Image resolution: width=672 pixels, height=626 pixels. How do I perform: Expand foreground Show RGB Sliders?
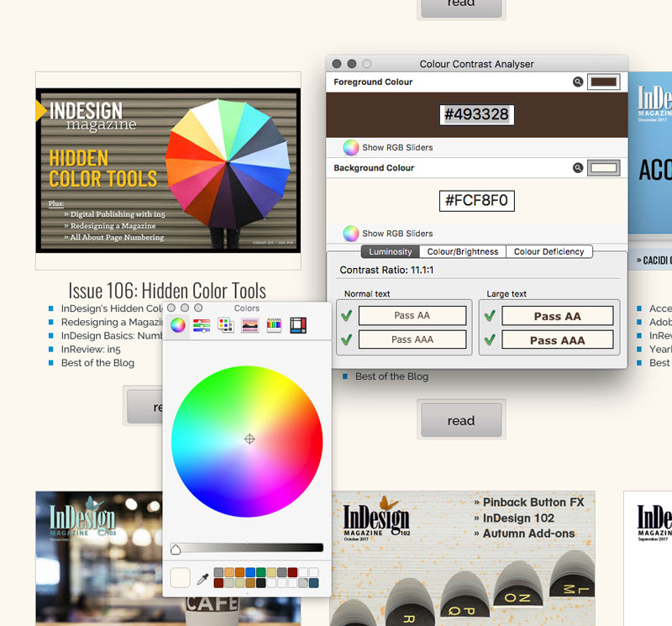coord(397,148)
